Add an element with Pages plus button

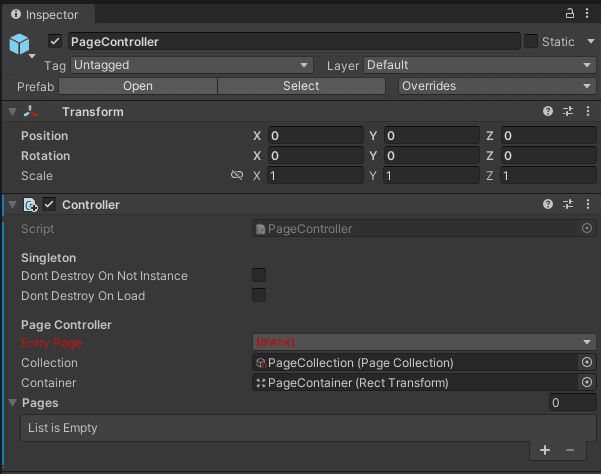[545, 450]
